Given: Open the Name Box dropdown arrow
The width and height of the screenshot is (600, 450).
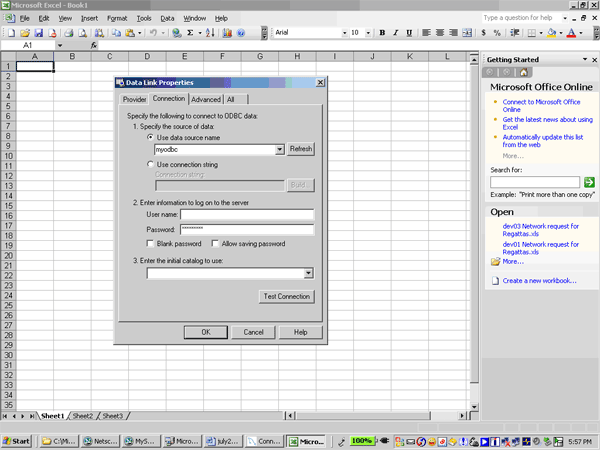Looking at the screenshot, I should click(x=60, y=46).
